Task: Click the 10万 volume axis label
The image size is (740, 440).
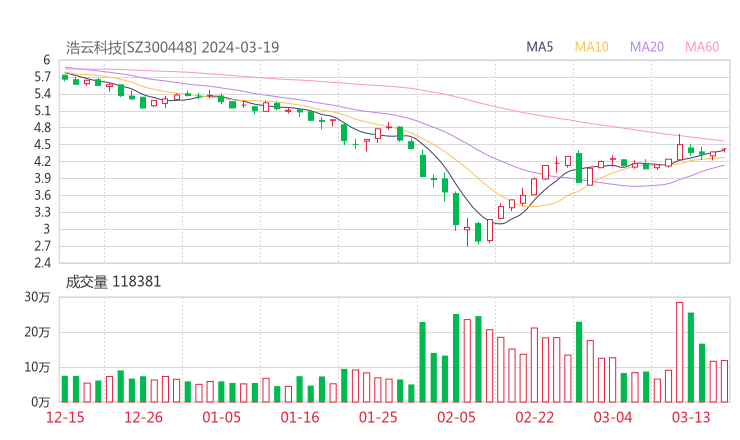Action: (x=37, y=367)
